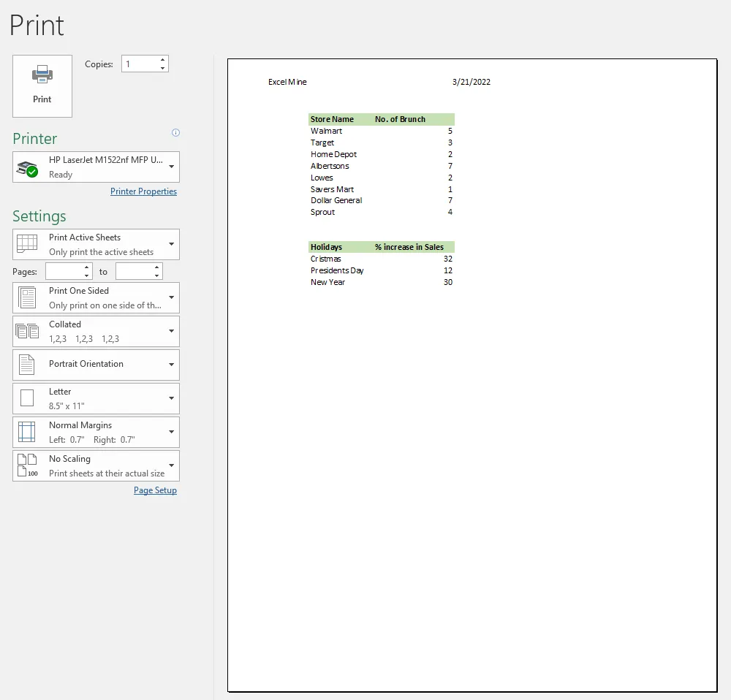The width and height of the screenshot is (731, 700).
Task: Click the Home Depot row in preview
Action: pyautogui.click(x=382, y=154)
